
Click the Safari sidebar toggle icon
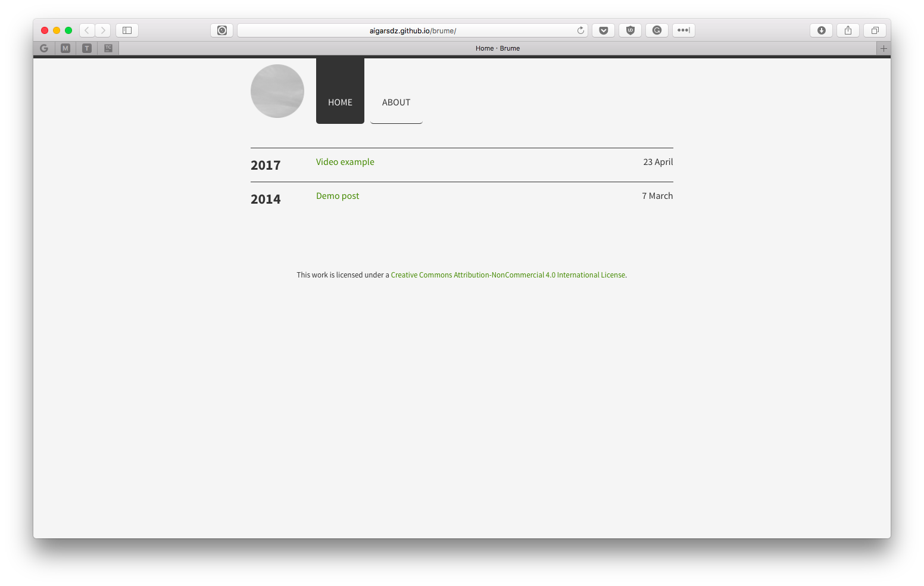(127, 30)
